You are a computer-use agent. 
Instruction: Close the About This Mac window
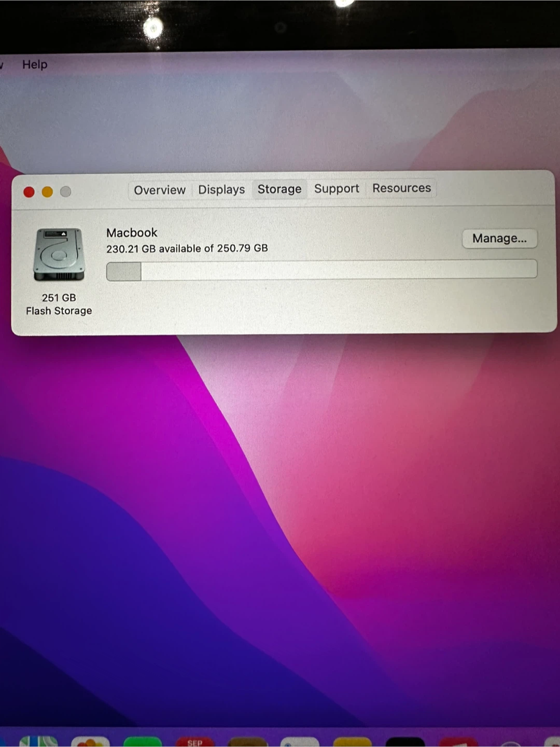point(29,192)
